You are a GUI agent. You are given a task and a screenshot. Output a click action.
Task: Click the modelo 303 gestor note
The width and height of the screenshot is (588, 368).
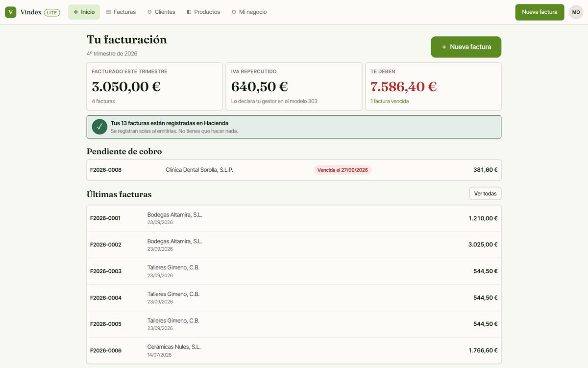tap(274, 102)
